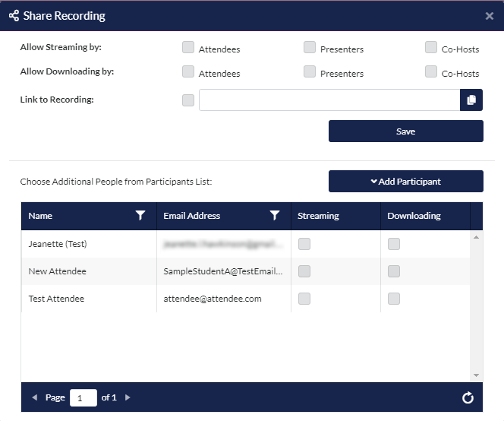Allow streaming by Co-Hosts

pyautogui.click(x=431, y=48)
